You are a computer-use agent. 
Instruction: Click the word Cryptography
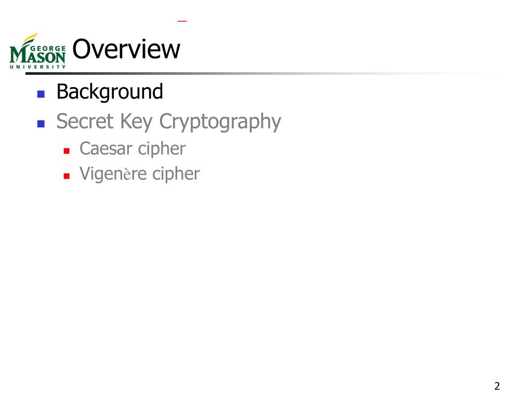pyautogui.click(x=220, y=122)
